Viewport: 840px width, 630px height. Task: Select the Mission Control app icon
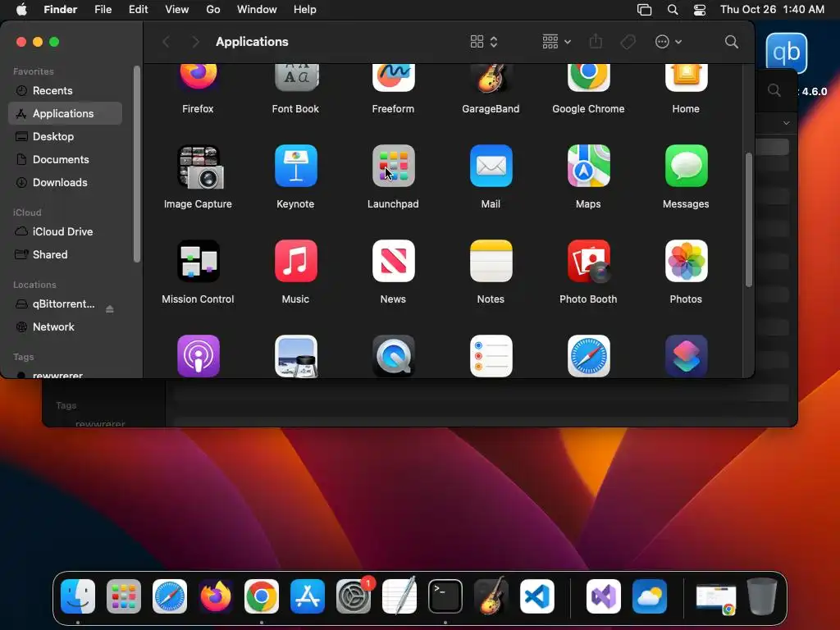pyautogui.click(x=199, y=261)
